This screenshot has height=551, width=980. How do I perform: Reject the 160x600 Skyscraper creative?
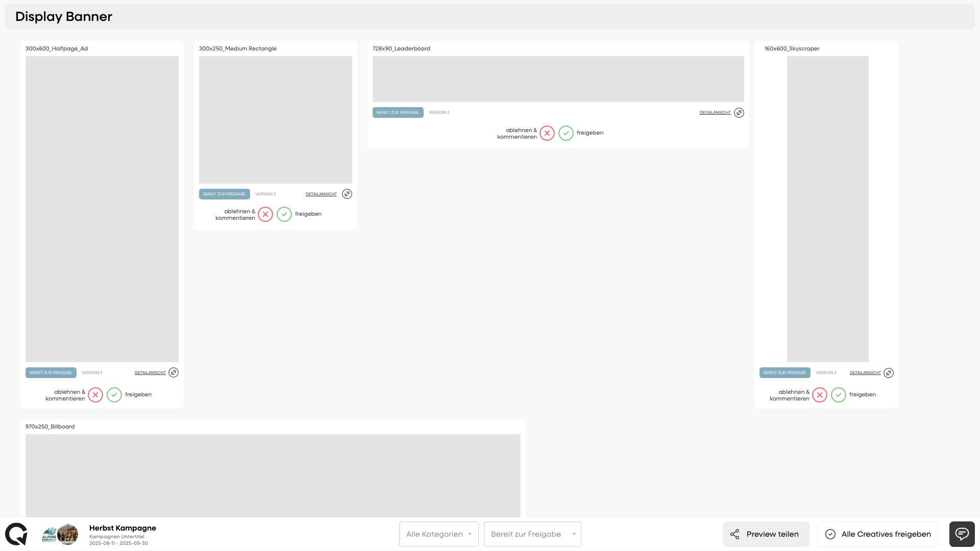pos(820,395)
